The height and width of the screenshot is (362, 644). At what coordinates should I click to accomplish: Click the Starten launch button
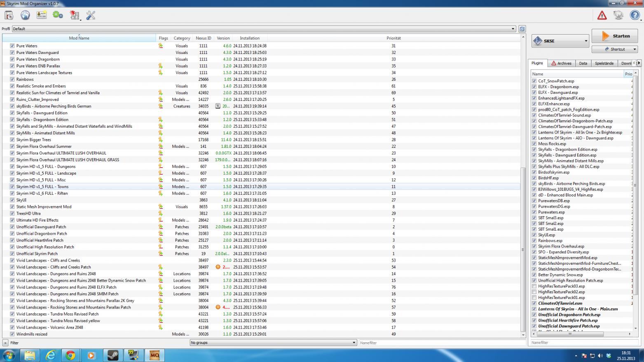615,36
